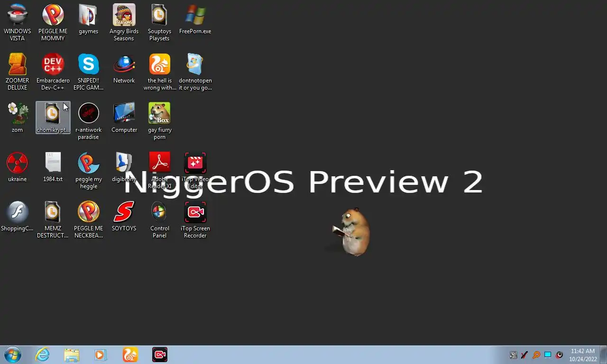Click the grey pixelated tray icon
The width and height of the screenshot is (607, 364).
[x=513, y=355]
